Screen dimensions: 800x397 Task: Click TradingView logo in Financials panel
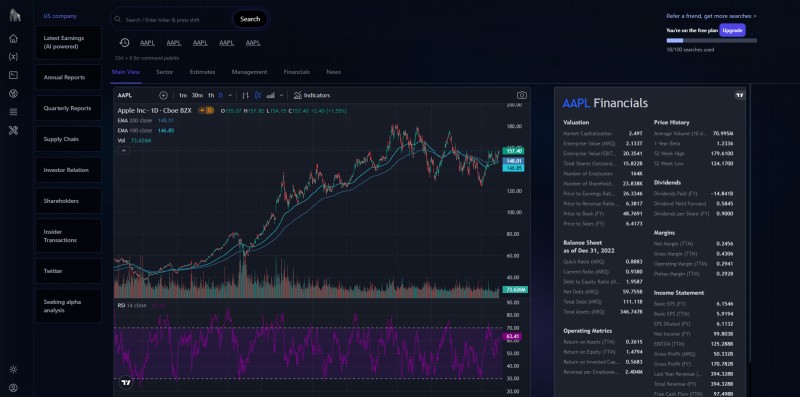tap(740, 95)
